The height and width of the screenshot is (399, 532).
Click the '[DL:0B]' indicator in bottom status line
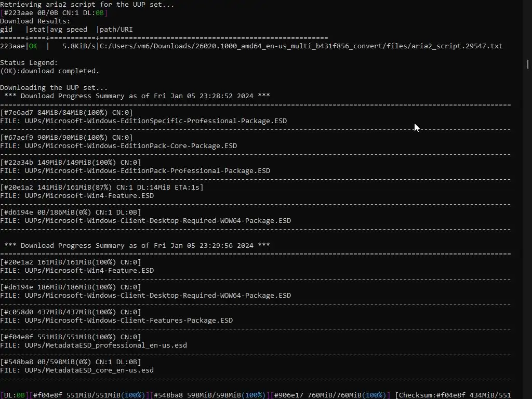pos(14,395)
